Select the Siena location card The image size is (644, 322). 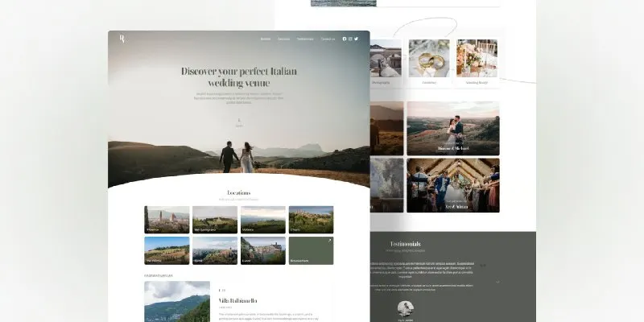(x=215, y=250)
